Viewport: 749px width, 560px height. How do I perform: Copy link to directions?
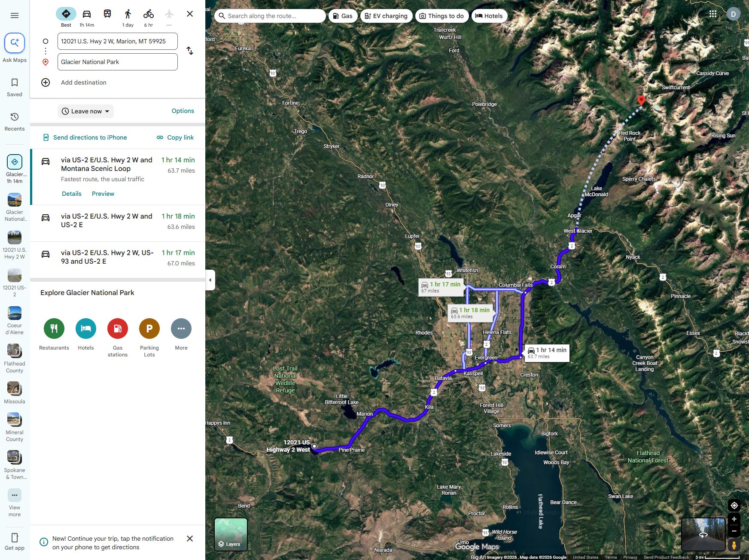point(175,137)
